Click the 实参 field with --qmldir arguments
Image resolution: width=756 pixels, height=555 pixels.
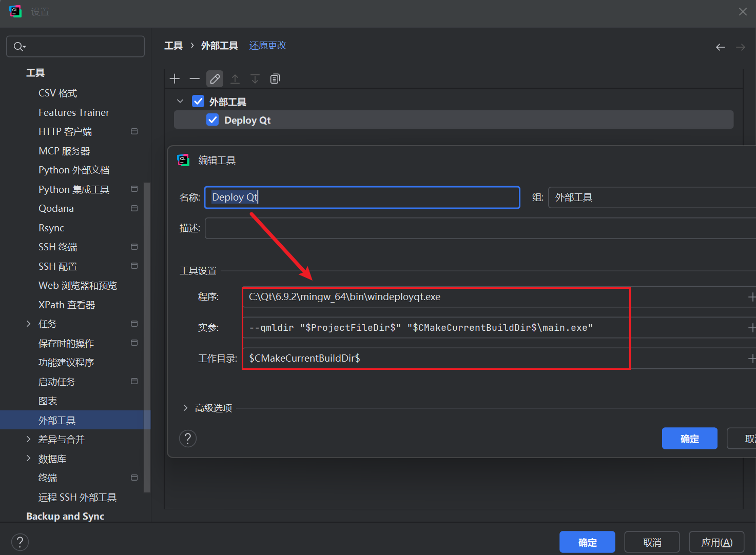[495, 328]
